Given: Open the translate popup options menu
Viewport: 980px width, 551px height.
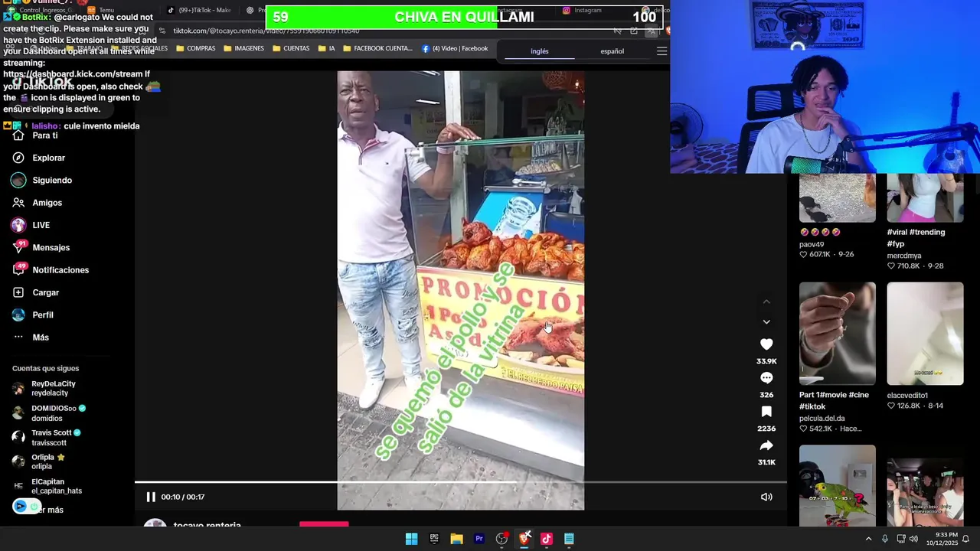Looking at the screenshot, I should click(661, 51).
